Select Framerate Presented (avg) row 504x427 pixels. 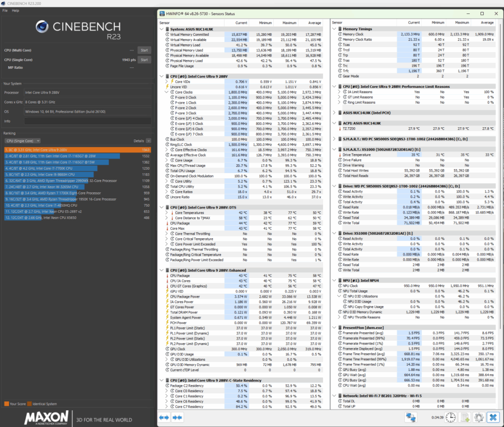pos(416,333)
